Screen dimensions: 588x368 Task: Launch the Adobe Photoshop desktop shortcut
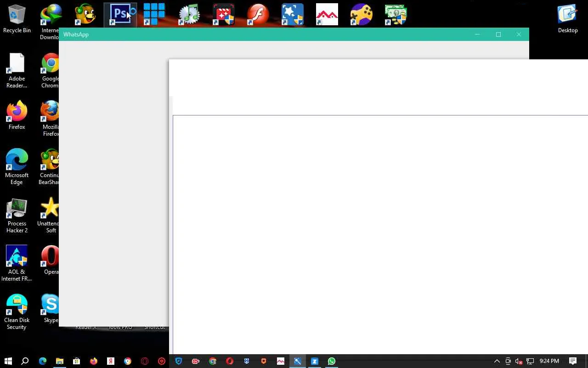120,14
